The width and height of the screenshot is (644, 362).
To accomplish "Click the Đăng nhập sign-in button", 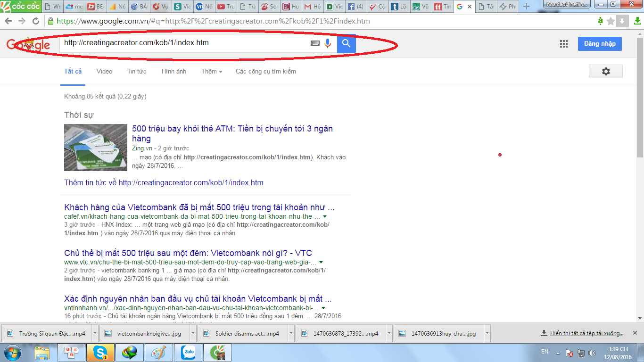I will pos(599,44).
